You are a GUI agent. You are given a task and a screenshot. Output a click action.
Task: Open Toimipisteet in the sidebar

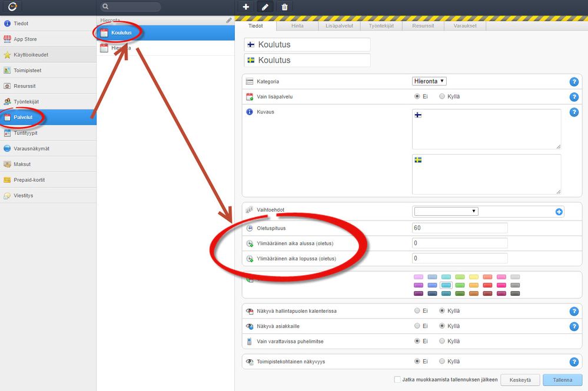point(48,71)
